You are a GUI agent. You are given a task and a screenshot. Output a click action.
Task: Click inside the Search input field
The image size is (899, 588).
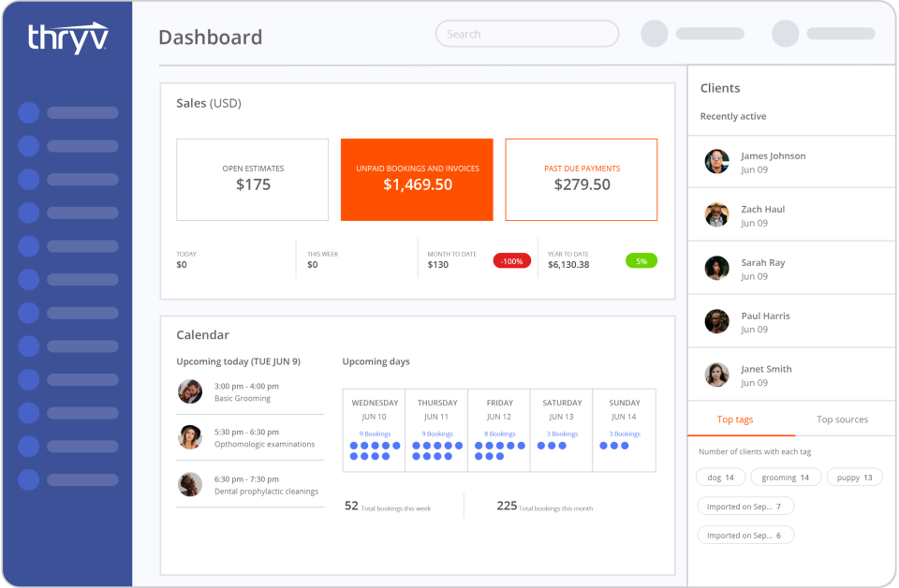526,34
